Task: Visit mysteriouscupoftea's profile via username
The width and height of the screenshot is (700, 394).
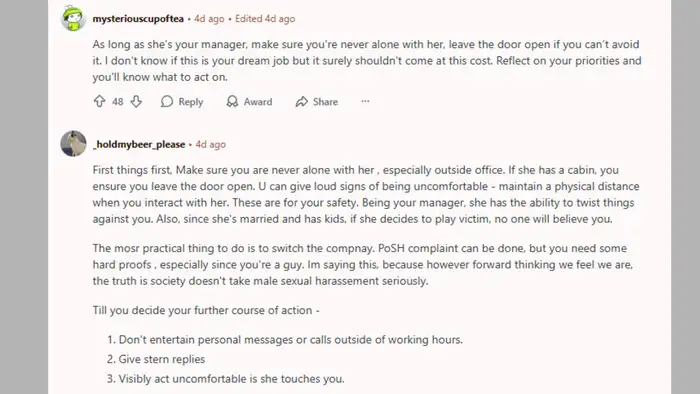Action: tap(138, 19)
